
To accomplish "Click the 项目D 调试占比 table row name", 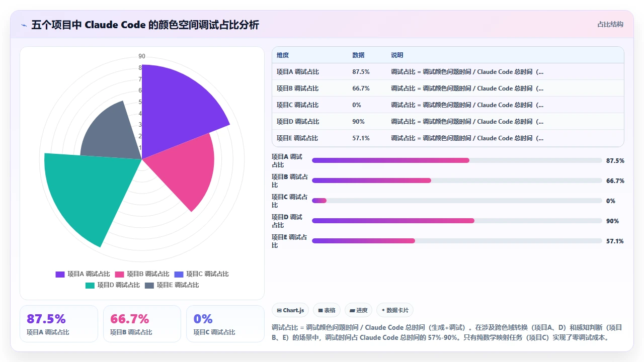I will [298, 122].
